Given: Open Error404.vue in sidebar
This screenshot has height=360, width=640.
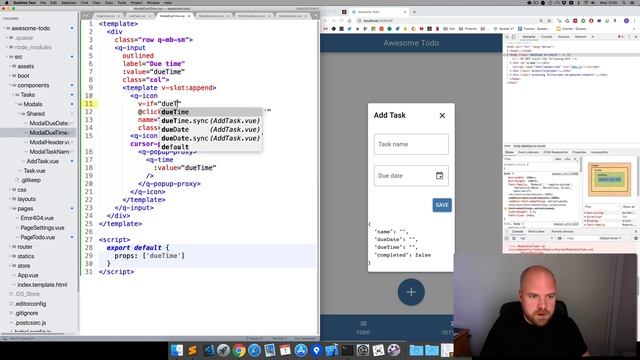Looking at the screenshot, I should [37, 218].
